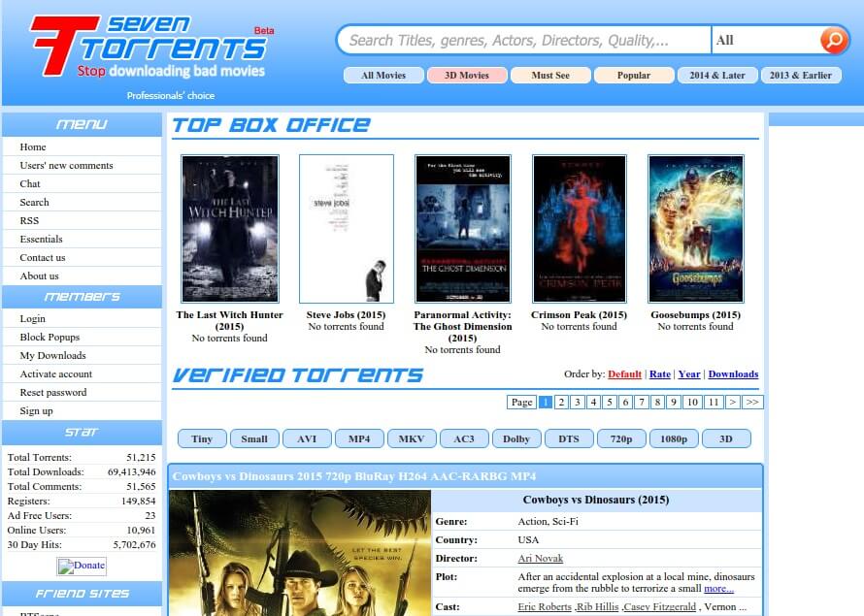Viewport: 864px width, 616px height.
Task: Open the Crimson Peak (2015) title
Action: (580, 315)
